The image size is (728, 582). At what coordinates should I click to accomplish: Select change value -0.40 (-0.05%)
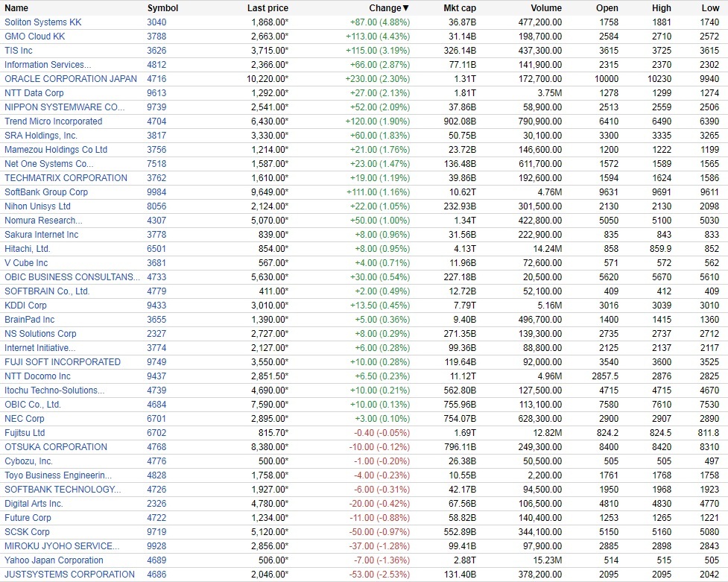[x=382, y=433]
